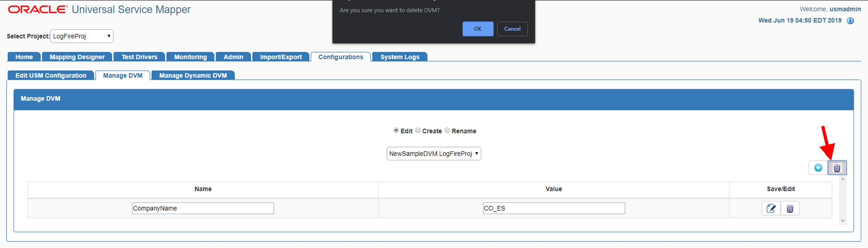The image size is (868, 248).
Task: Select the Rename radio button
Action: [447, 130]
